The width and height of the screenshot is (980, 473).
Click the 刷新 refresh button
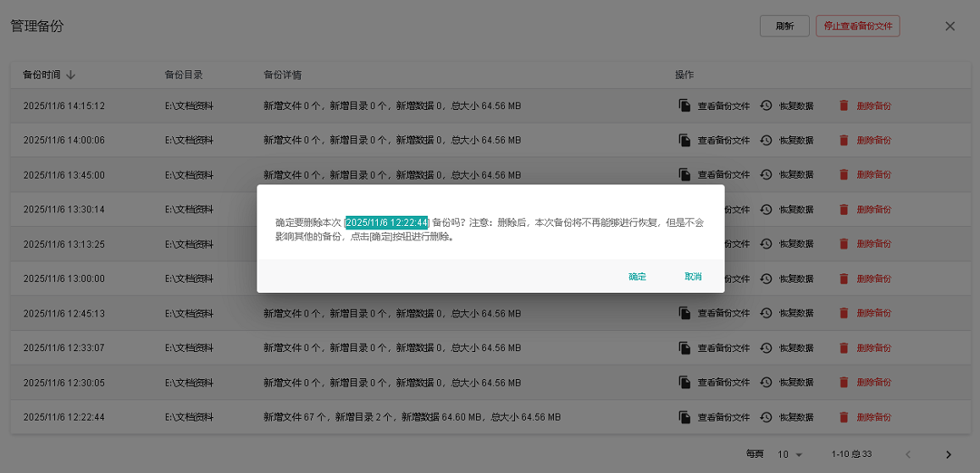click(784, 26)
